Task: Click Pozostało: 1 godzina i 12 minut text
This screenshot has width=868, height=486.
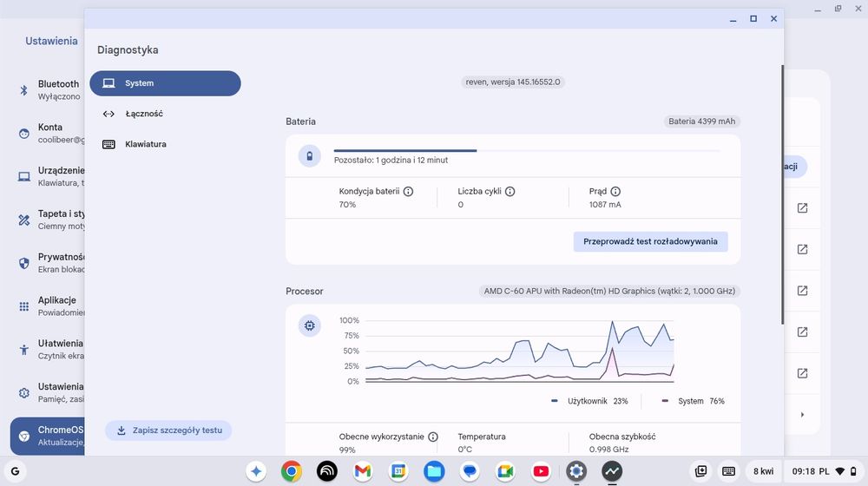Action: coord(391,160)
